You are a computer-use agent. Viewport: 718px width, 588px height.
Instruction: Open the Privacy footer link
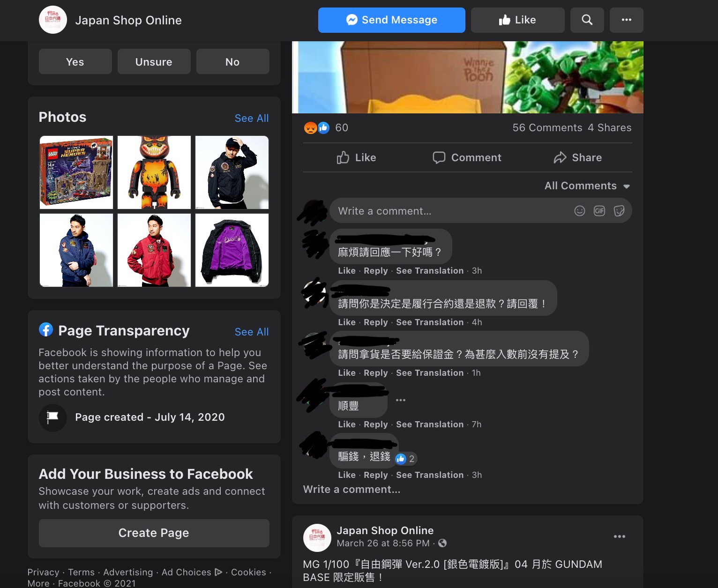(43, 572)
